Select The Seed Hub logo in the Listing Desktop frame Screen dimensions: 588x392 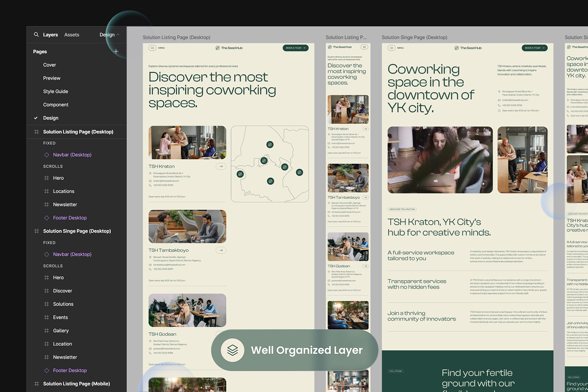229,48
